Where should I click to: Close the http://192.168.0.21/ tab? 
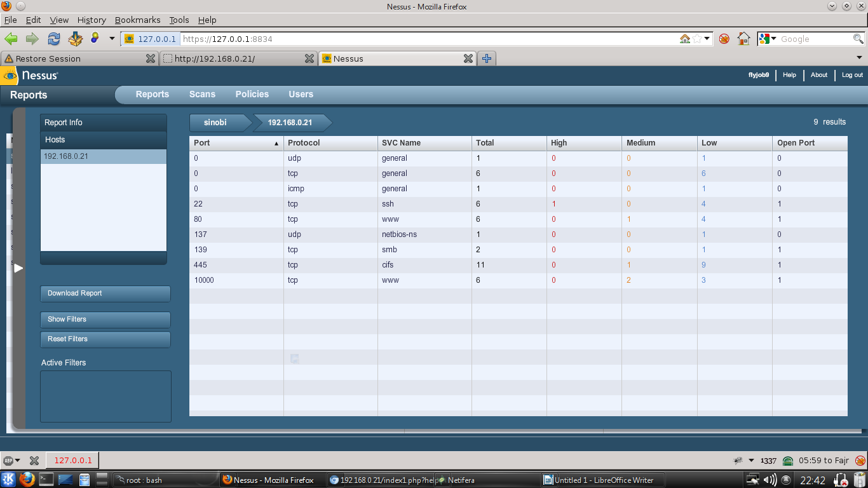[x=309, y=58]
